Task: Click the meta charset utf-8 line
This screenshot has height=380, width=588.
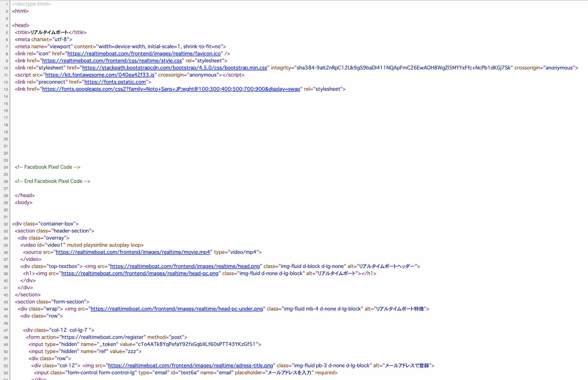Action: (x=43, y=39)
